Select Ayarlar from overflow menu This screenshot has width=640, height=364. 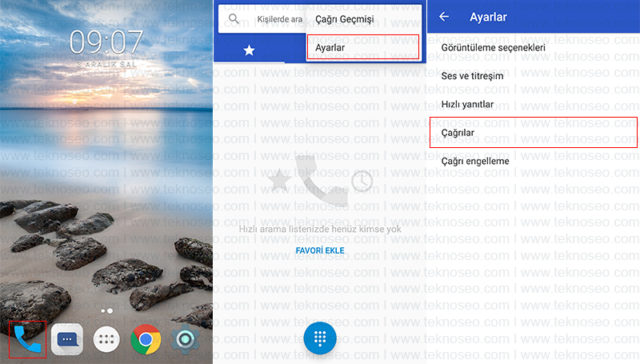(x=363, y=48)
